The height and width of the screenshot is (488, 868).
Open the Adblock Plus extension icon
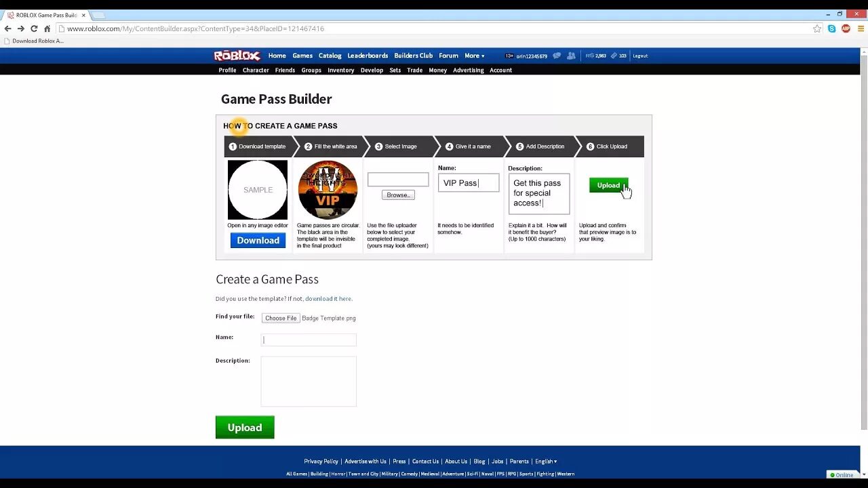point(846,28)
